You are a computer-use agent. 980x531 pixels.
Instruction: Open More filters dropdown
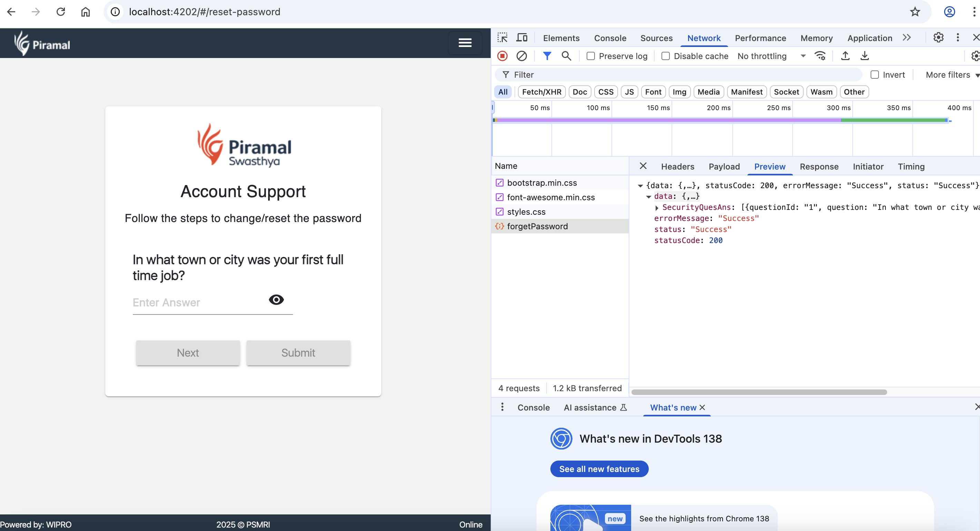pos(952,75)
